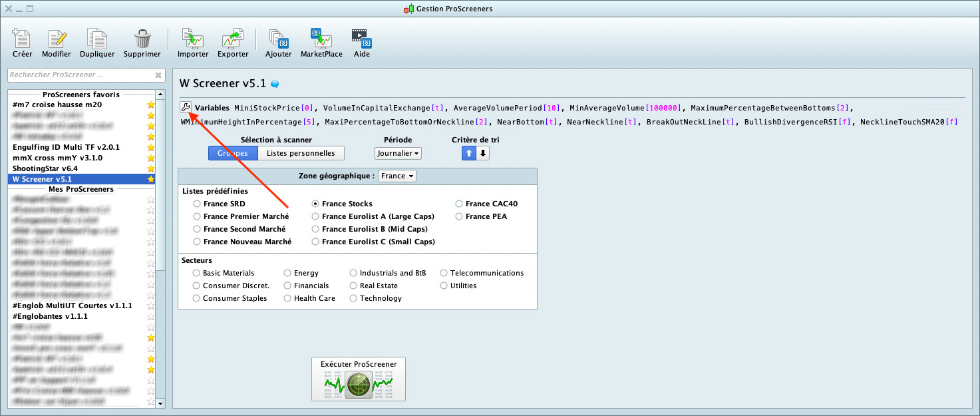980x416 pixels.
Task: Clear the ProScreener search field
Action: point(158,75)
